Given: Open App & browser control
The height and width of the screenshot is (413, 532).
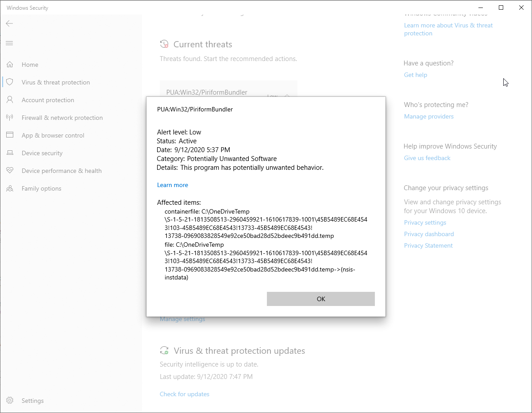Looking at the screenshot, I should 53,135.
